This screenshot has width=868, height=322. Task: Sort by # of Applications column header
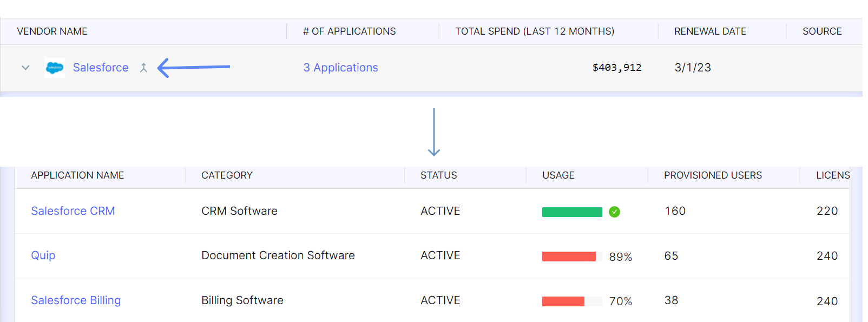point(349,31)
